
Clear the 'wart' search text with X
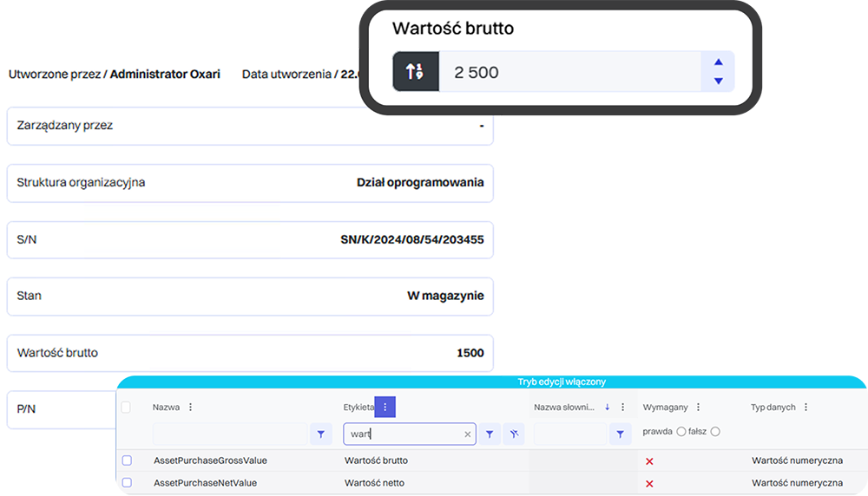click(x=467, y=434)
